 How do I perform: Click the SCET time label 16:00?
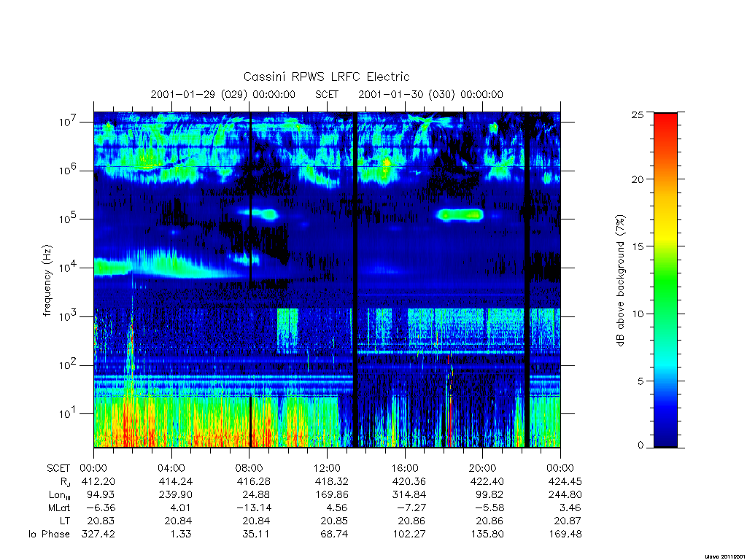point(404,468)
